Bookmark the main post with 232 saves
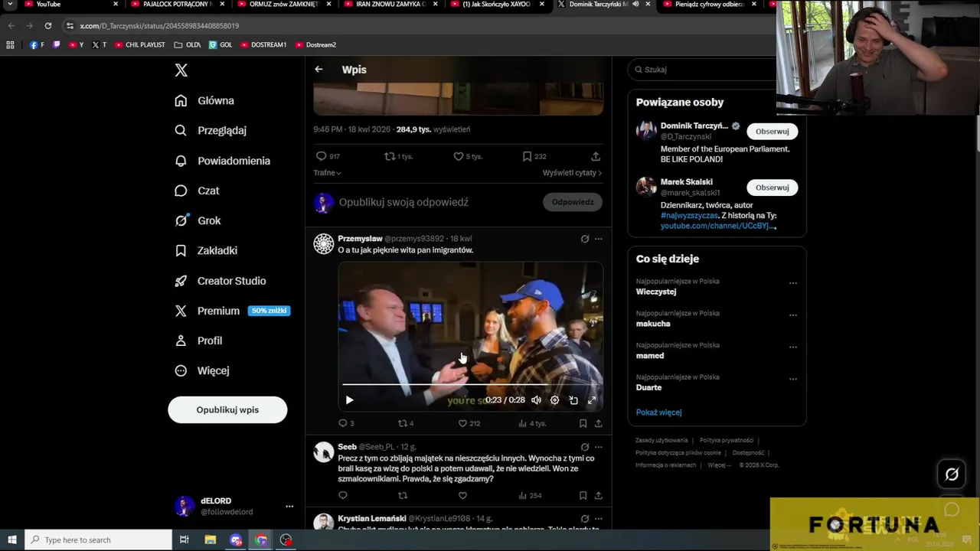The width and height of the screenshot is (980, 551). (534, 156)
